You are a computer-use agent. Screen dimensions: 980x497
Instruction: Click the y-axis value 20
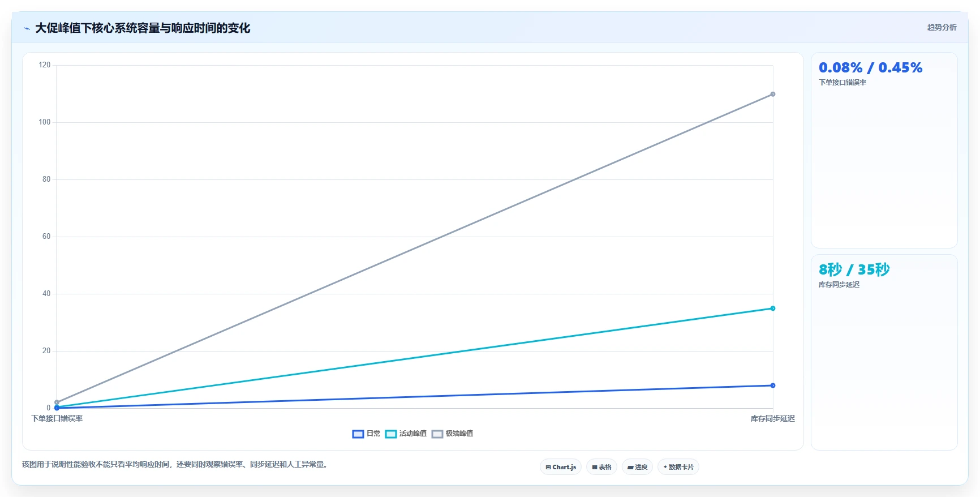[x=46, y=351]
